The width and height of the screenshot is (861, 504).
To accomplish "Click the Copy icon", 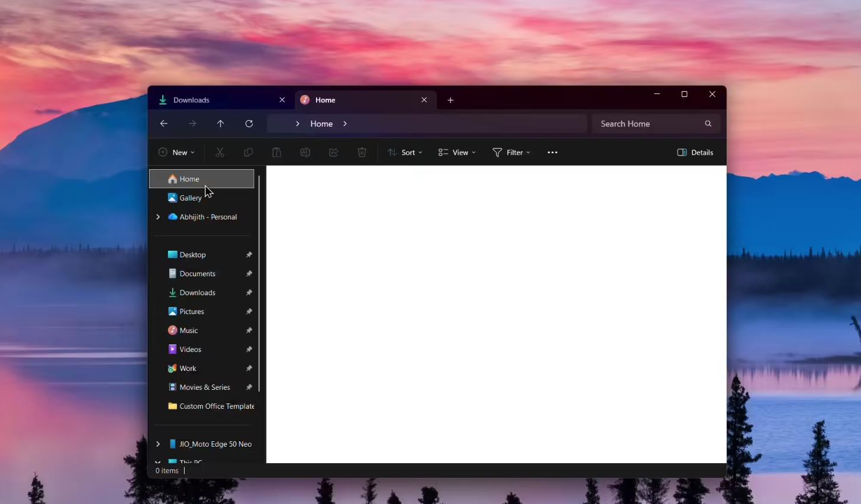I will tap(248, 152).
